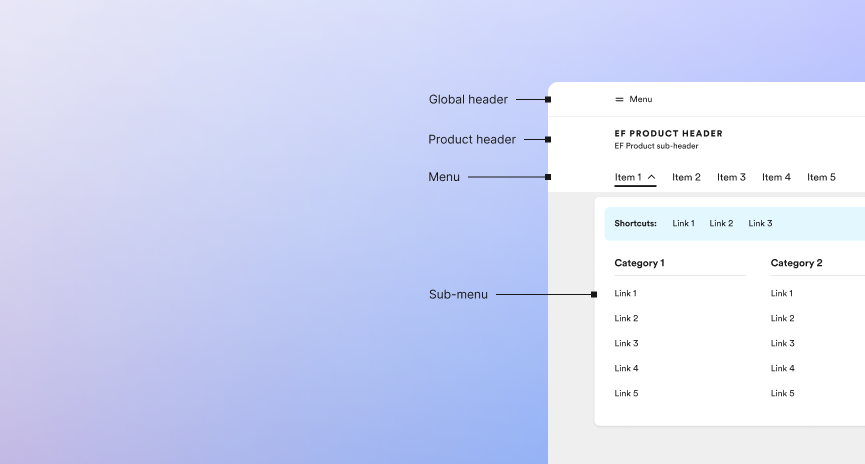Click the Category 2 heading
Screen dimensions: 865x464
[x=797, y=263]
